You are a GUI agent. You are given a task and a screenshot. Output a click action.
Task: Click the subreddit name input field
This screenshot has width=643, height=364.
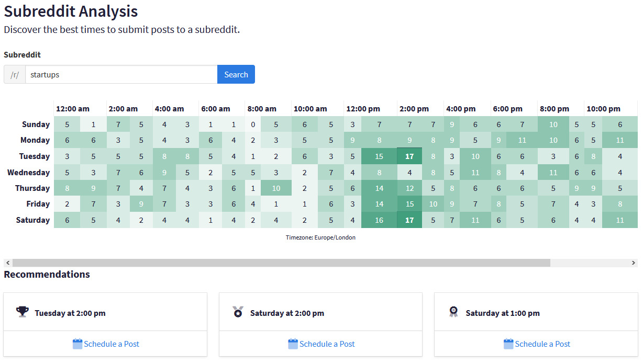(121, 74)
